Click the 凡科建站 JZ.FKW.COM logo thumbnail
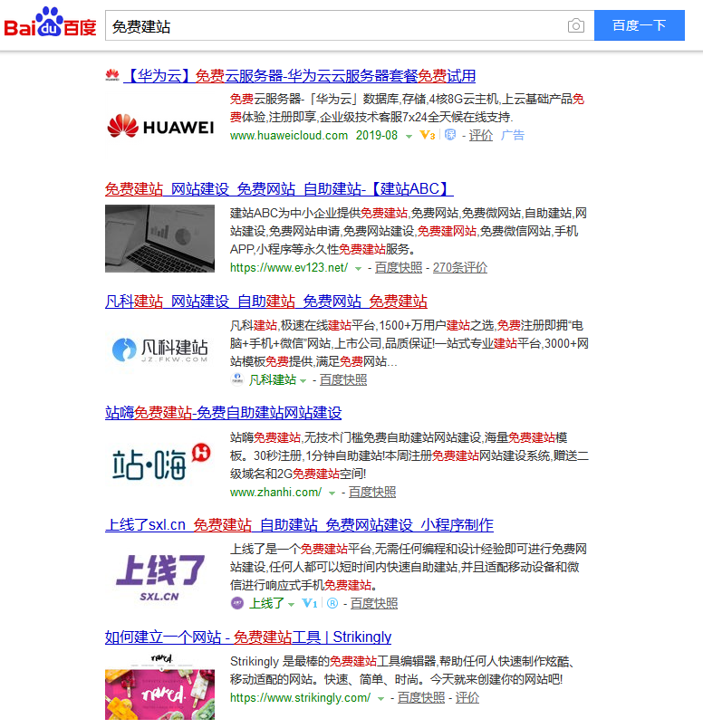 click(x=159, y=350)
